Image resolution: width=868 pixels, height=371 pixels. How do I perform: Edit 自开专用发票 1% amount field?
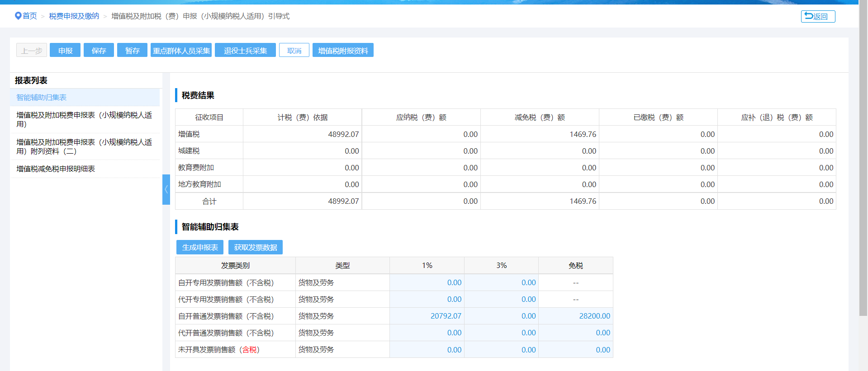tap(427, 282)
